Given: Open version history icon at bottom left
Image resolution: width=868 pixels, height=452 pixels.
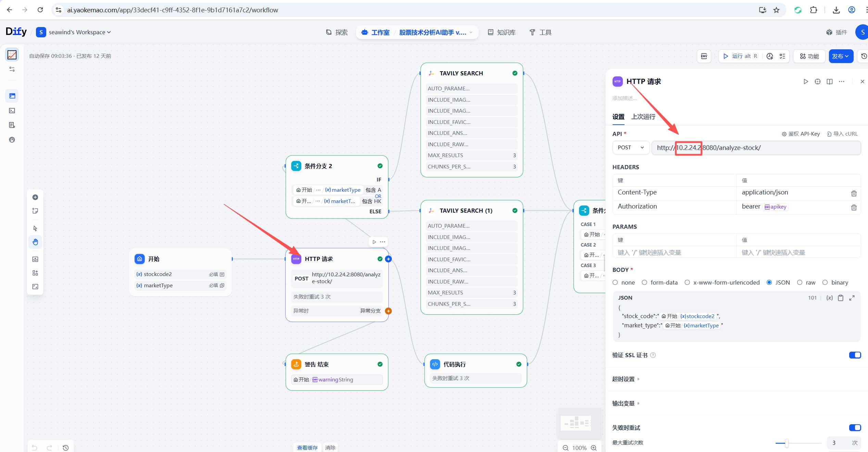Looking at the screenshot, I should coord(66,448).
